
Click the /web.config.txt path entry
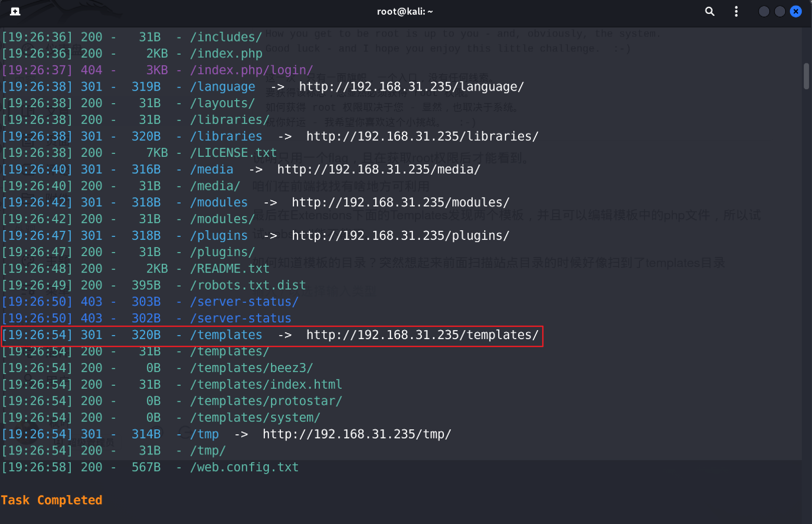coord(244,467)
